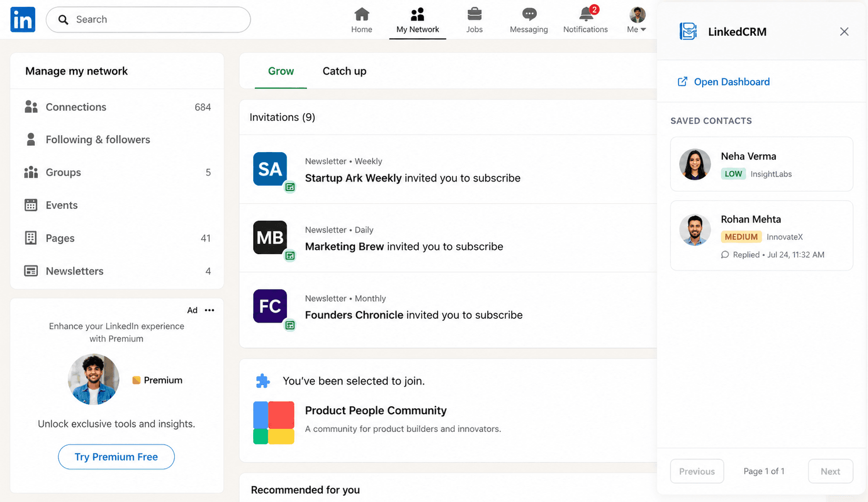Click the Marketing Brew MB logo
The height and width of the screenshot is (502, 868).
[270, 237]
